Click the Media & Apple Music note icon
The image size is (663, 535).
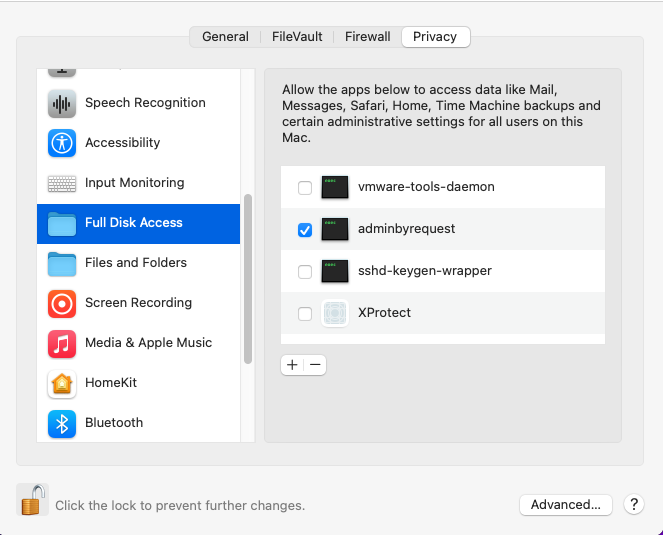click(x=62, y=343)
